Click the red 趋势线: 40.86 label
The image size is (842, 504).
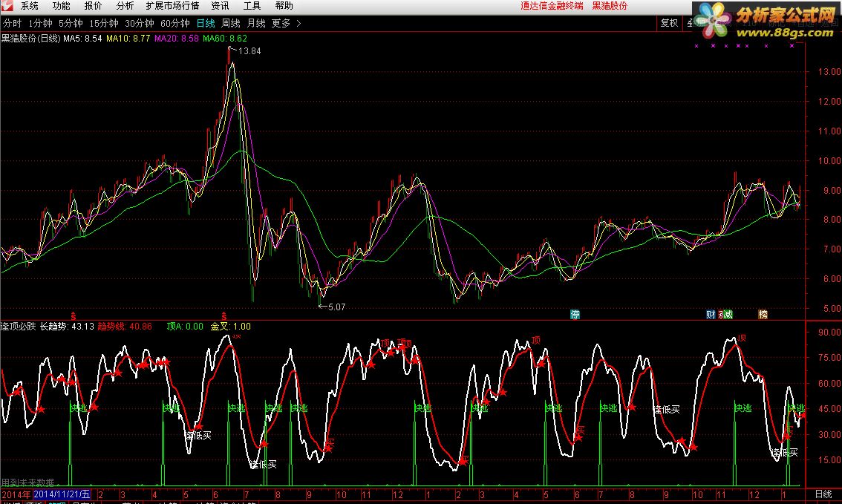125,327
